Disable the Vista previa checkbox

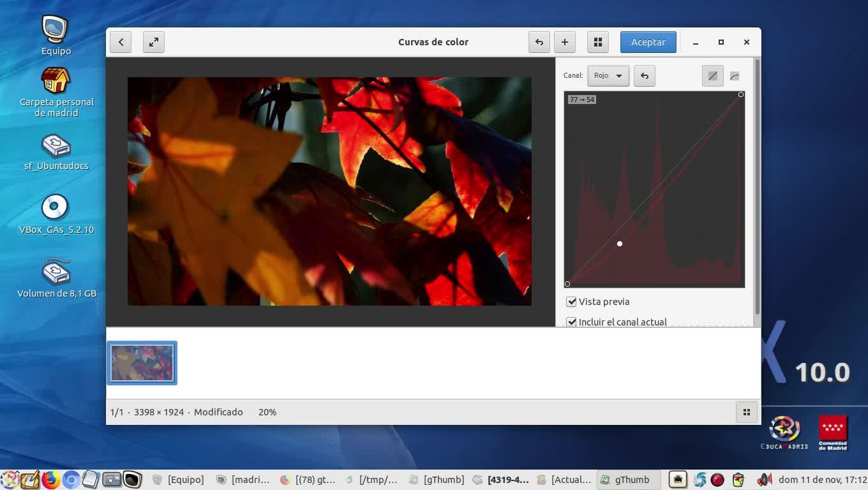(571, 302)
